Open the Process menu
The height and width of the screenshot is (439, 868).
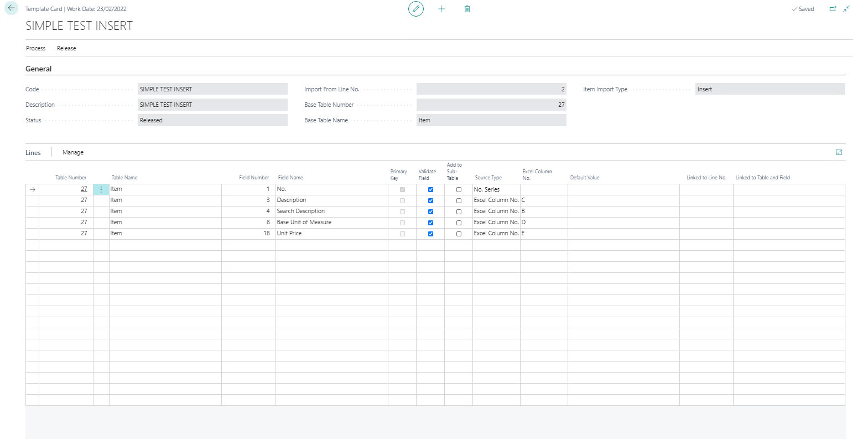point(35,48)
